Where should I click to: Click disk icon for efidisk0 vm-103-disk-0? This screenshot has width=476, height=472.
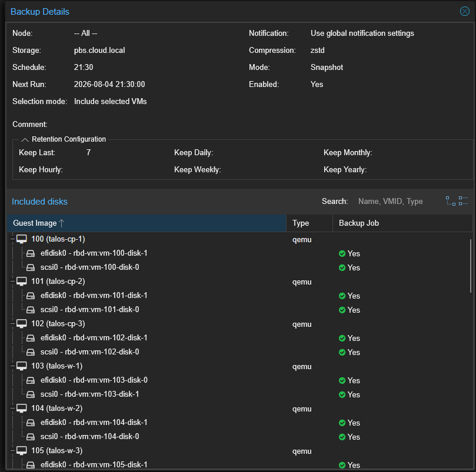tap(31, 380)
